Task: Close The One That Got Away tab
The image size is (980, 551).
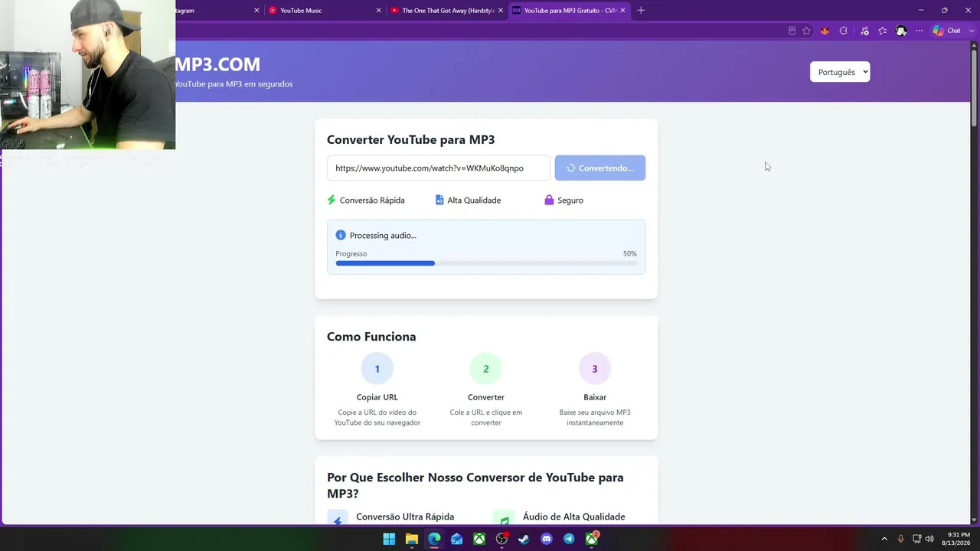Action: point(501,10)
